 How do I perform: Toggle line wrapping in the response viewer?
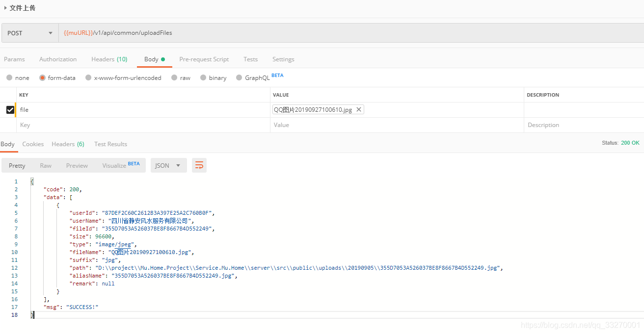(199, 165)
